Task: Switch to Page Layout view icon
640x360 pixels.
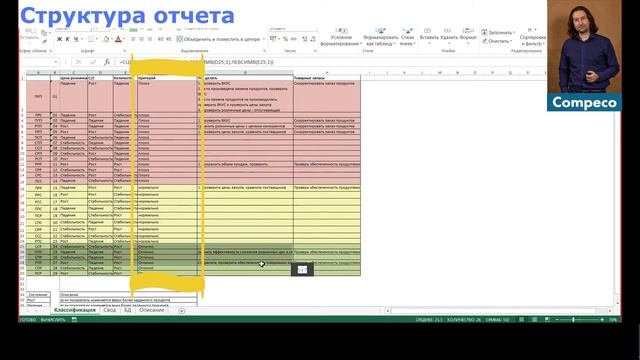Action: [534, 320]
